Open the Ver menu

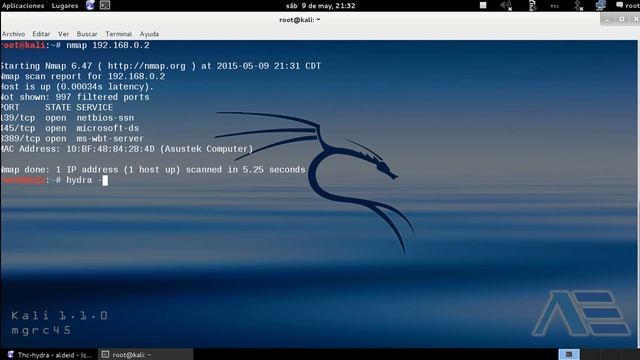click(x=63, y=34)
